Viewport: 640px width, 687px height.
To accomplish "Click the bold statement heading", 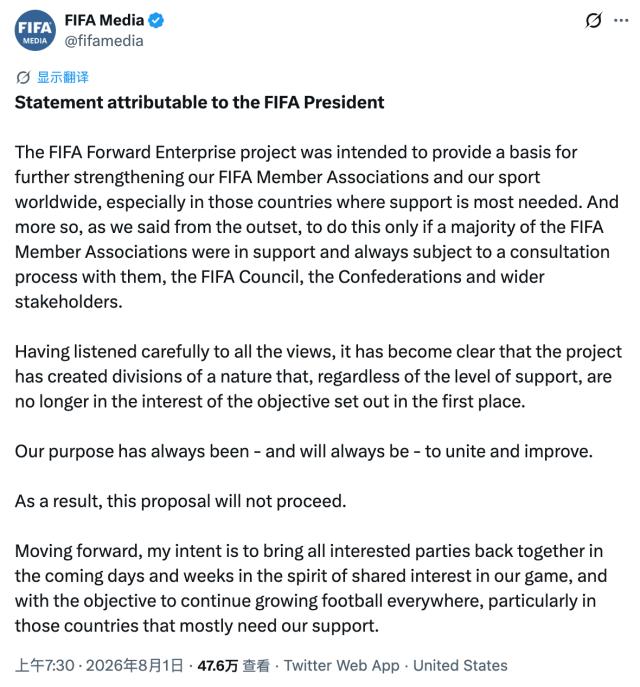I will coord(199,102).
